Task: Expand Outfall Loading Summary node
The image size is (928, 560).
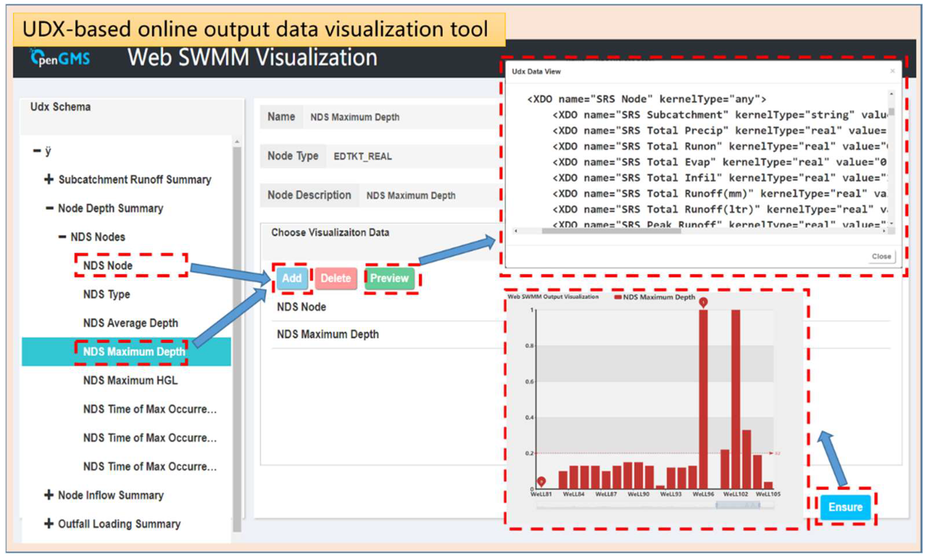Action: pos(49,524)
